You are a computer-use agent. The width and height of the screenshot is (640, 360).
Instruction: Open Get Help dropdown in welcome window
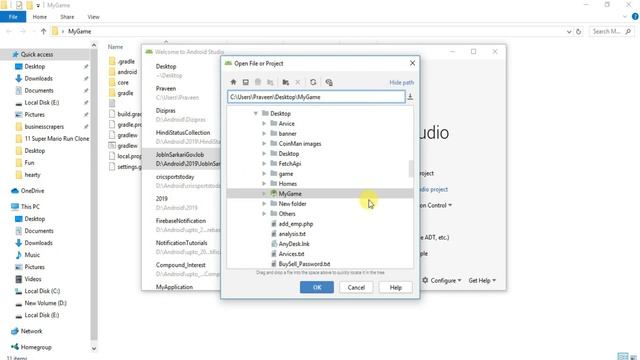point(482,280)
